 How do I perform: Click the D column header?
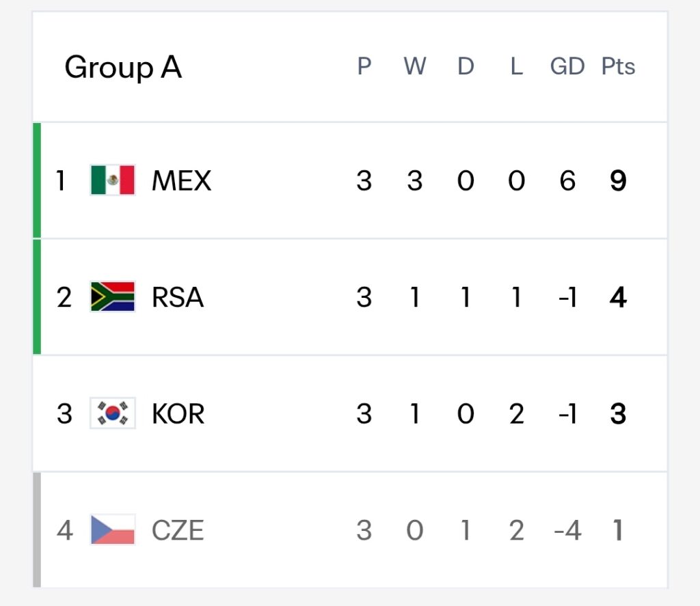(x=466, y=66)
